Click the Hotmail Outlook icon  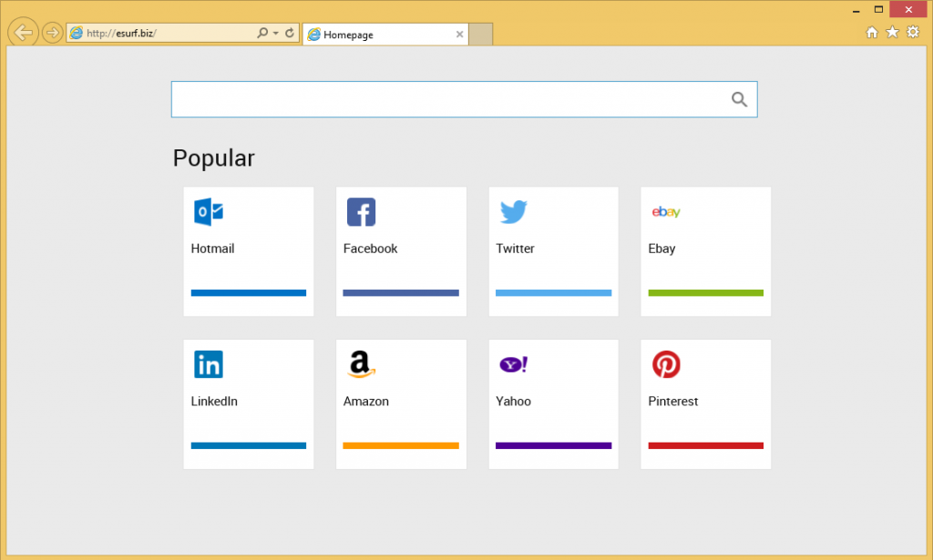(x=209, y=212)
